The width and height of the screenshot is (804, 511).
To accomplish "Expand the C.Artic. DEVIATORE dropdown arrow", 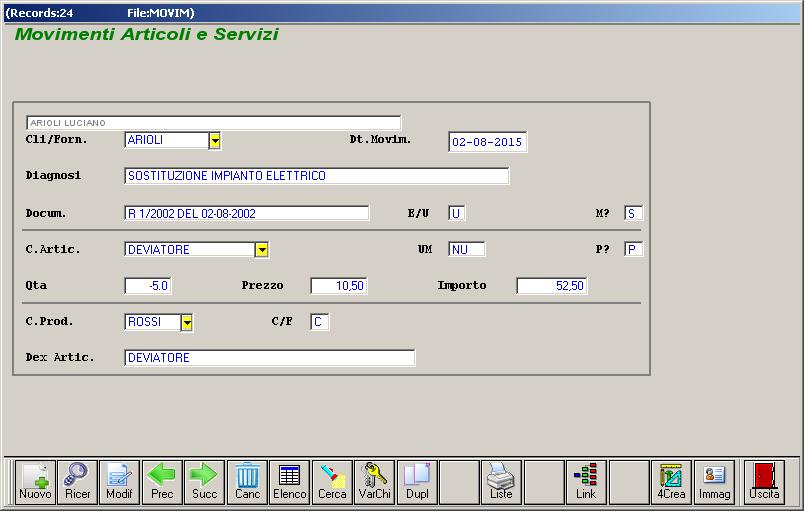I will (x=262, y=250).
